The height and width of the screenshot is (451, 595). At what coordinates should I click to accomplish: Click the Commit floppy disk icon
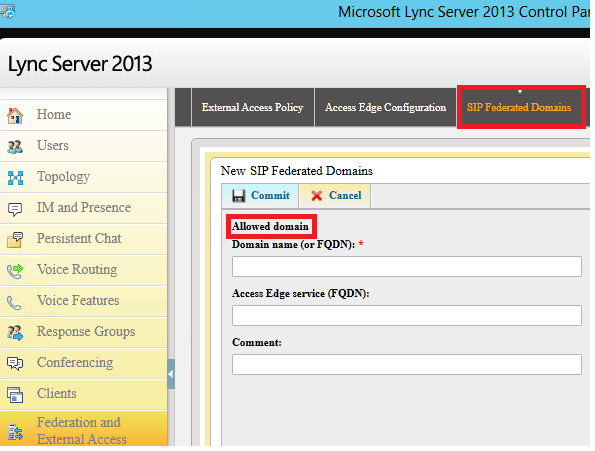point(238,196)
